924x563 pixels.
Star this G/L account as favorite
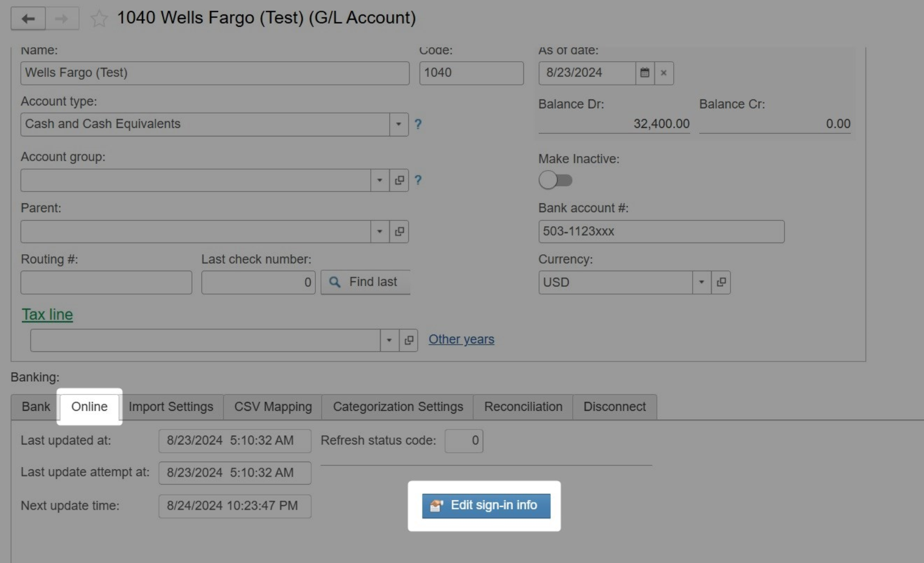[x=99, y=19]
